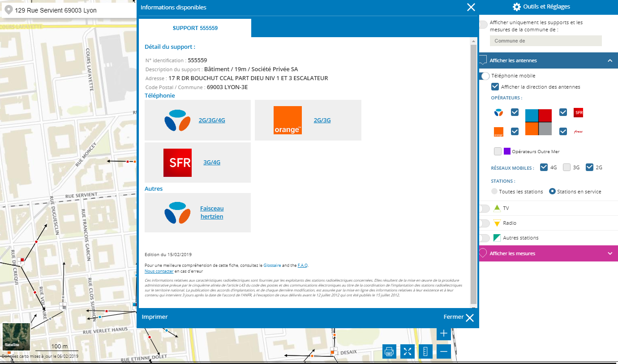Click the fullscreen map icon

(x=407, y=351)
